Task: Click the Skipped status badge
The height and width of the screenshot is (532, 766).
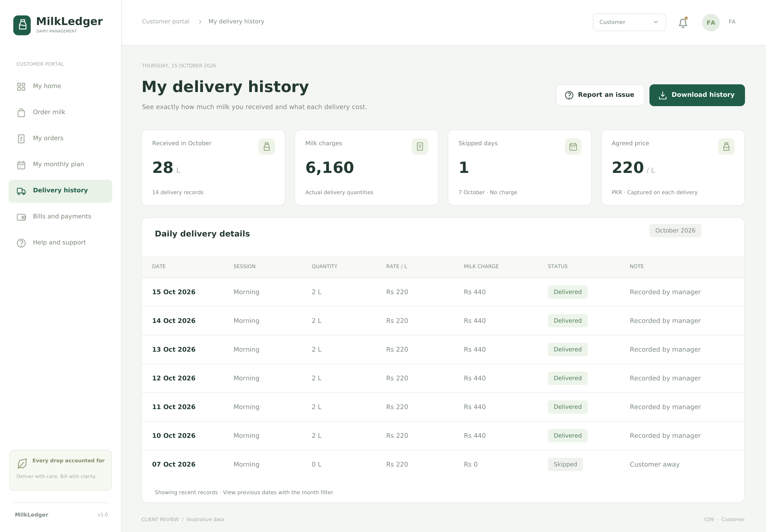Action: 565,464
